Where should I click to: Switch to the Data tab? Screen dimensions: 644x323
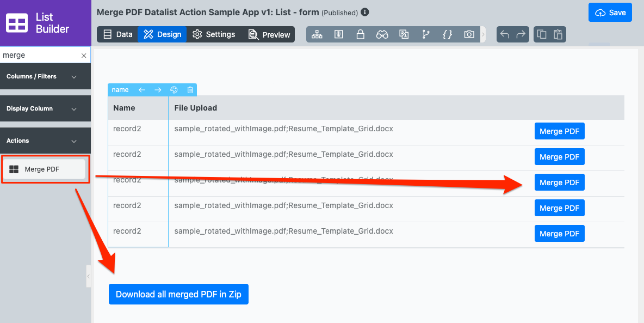(x=117, y=34)
